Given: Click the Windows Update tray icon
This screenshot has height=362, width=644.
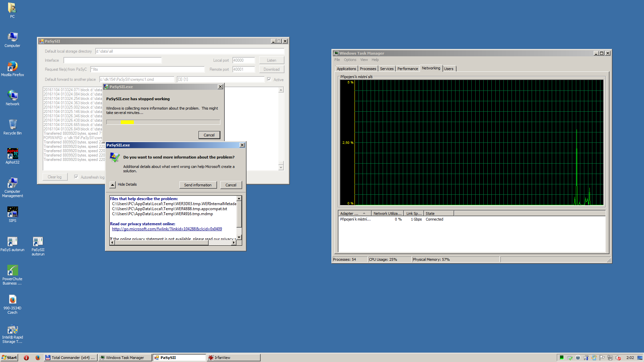Looking at the screenshot, I should point(594,358).
